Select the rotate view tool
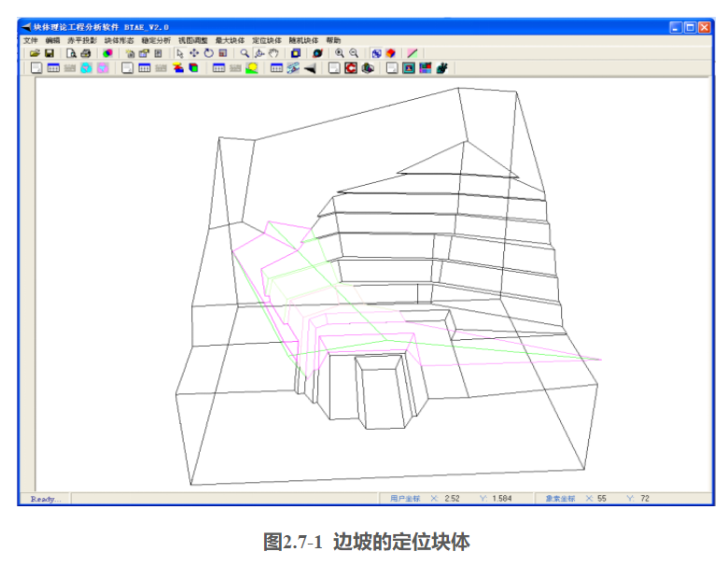The image size is (728, 566). (208, 54)
